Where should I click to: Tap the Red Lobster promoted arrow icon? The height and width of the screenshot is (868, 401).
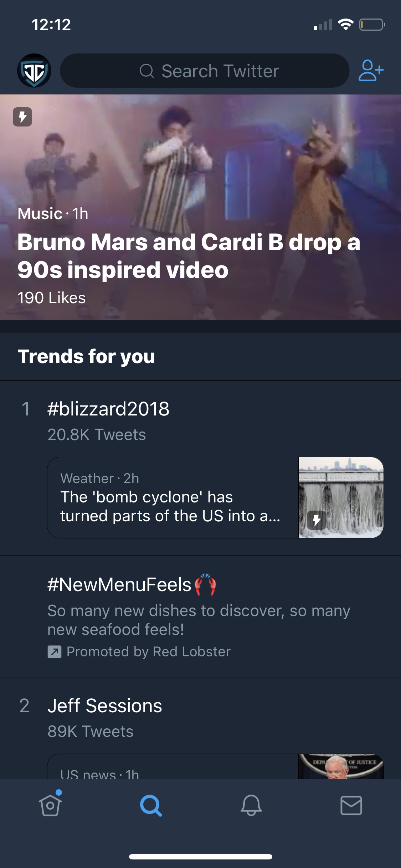click(x=55, y=652)
